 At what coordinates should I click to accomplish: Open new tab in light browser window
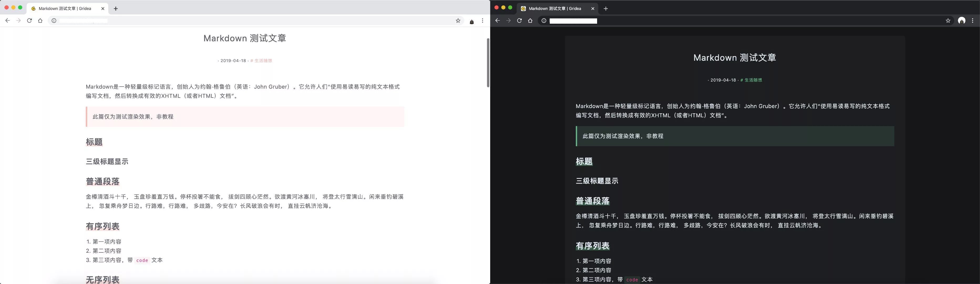click(x=116, y=8)
